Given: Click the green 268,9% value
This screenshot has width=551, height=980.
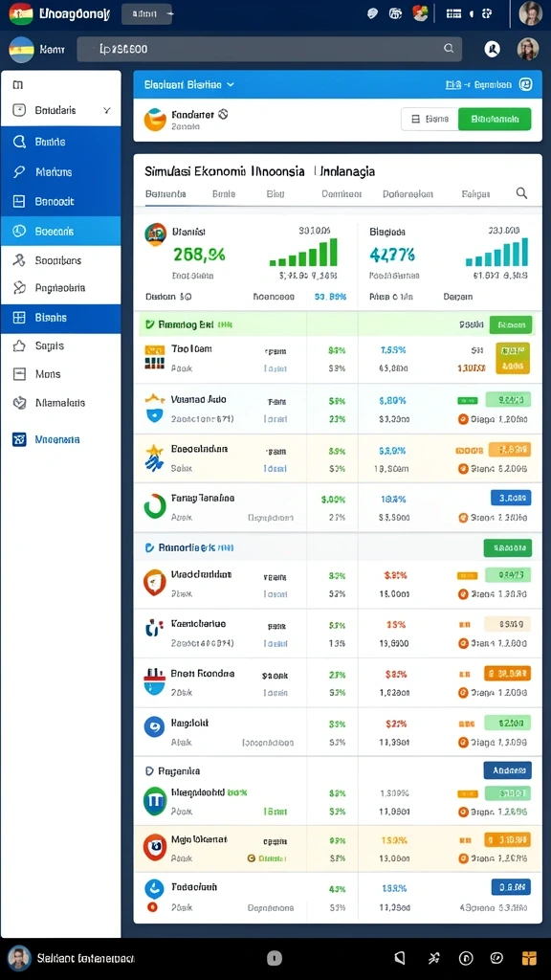Looking at the screenshot, I should point(199,255).
